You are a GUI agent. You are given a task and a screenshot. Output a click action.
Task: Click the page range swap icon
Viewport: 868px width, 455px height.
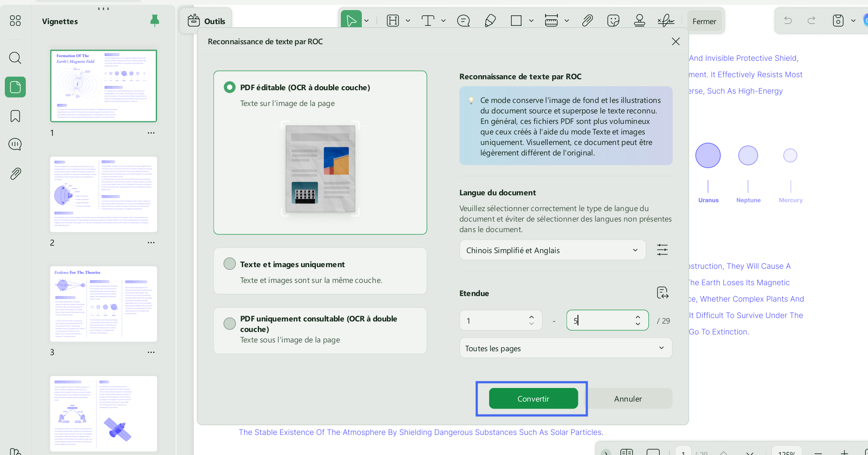click(662, 293)
